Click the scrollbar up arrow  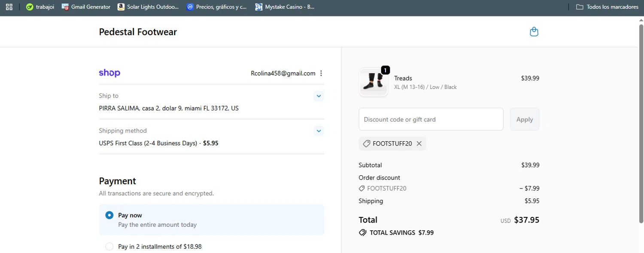(x=641, y=20)
